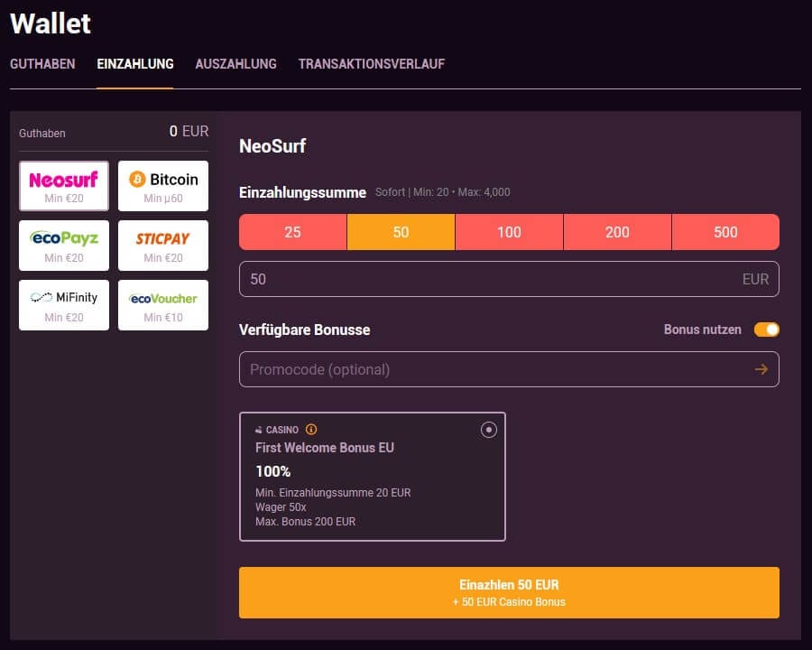Submit promocode with arrow icon
This screenshot has width=812, height=650.
[761, 369]
